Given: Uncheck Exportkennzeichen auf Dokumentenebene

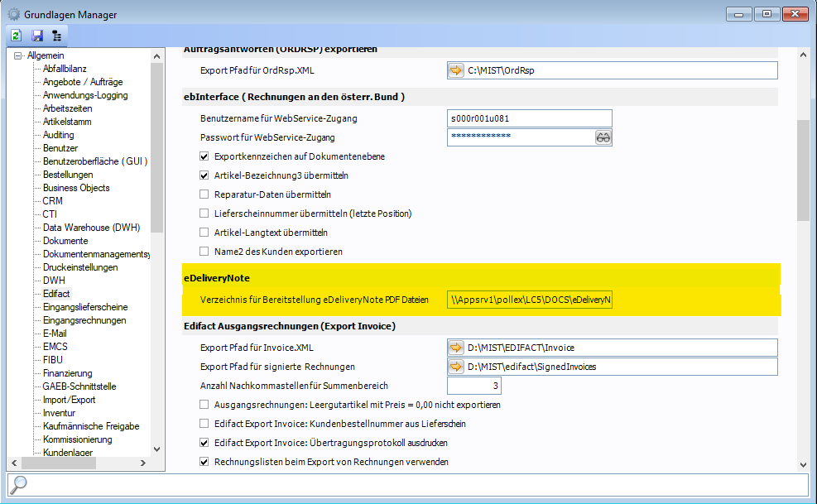Looking at the screenshot, I should (x=204, y=156).
